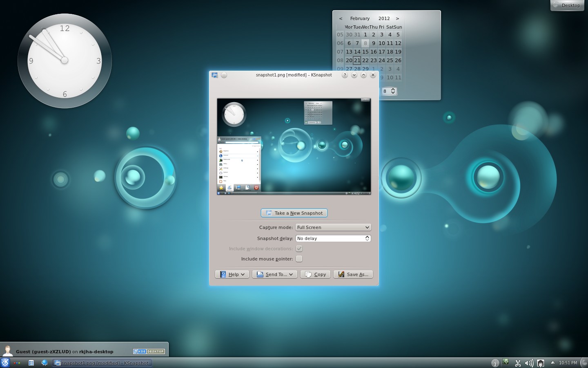This screenshot has width=588, height=368.
Task: Click the Save As button
Action: tap(353, 274)
